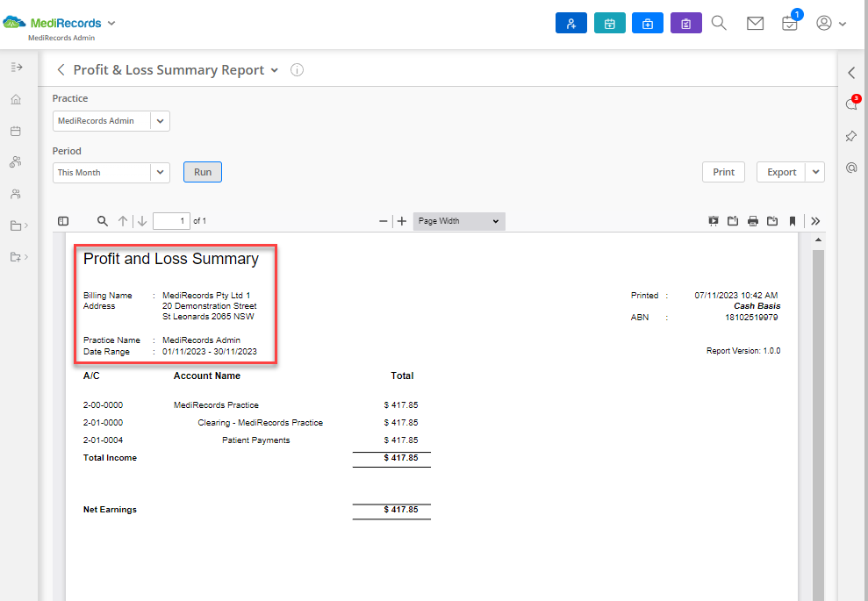This screenshot has height=601, width=868.
Task: Click the teal new appointment icon
Action: [x=609, y=23]
